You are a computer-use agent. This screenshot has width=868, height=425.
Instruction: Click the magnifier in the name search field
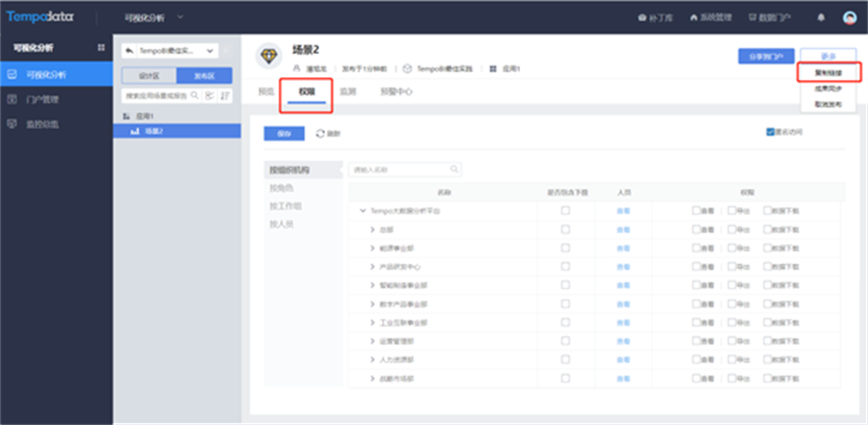tap(454, 170)
